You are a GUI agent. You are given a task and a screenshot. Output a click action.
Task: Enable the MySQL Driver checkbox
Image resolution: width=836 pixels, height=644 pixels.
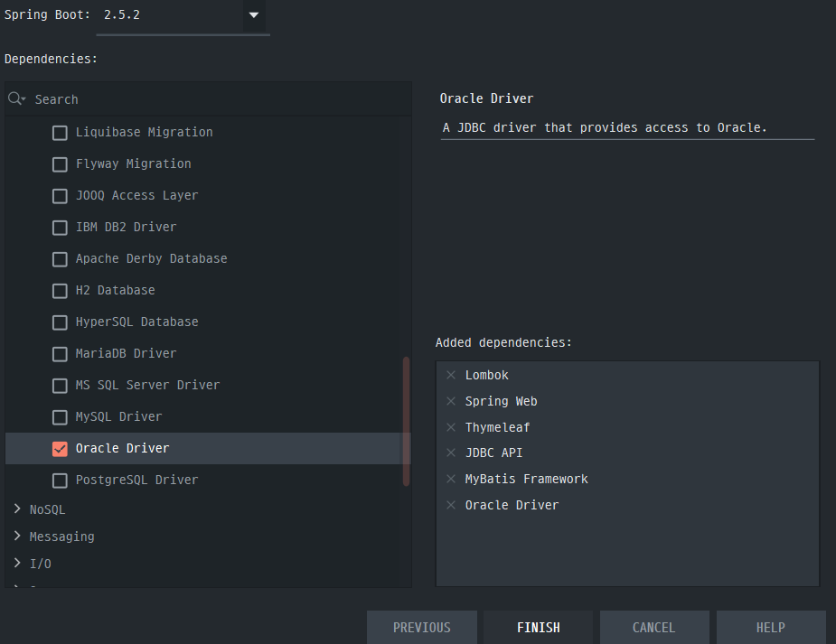point(60,417)
